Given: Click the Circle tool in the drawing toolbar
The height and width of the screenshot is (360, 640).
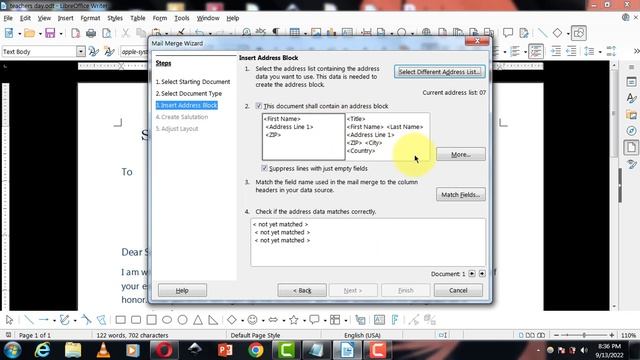Looking at the screenshot, I should (182, 320).
